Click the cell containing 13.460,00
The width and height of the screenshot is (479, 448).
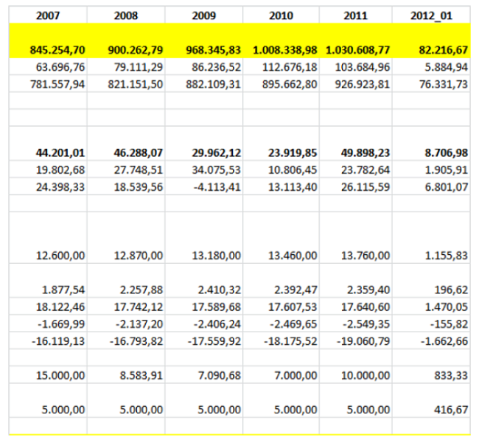coord(290,255)
